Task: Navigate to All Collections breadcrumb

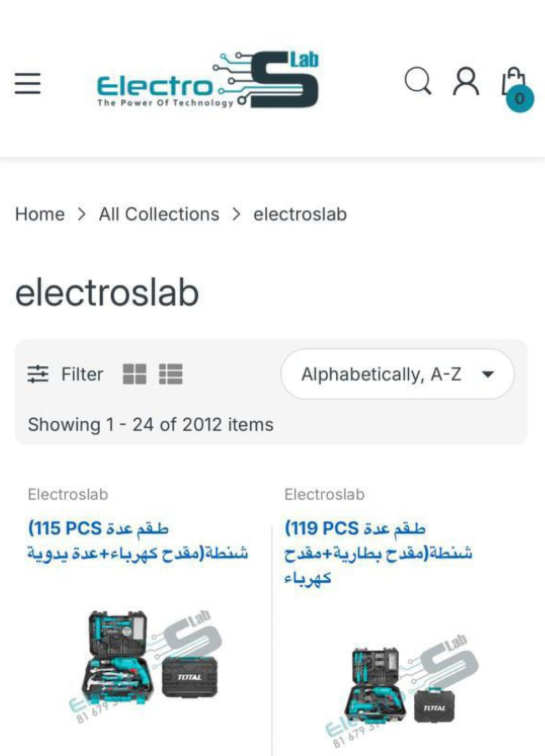Action: point(159,214)
